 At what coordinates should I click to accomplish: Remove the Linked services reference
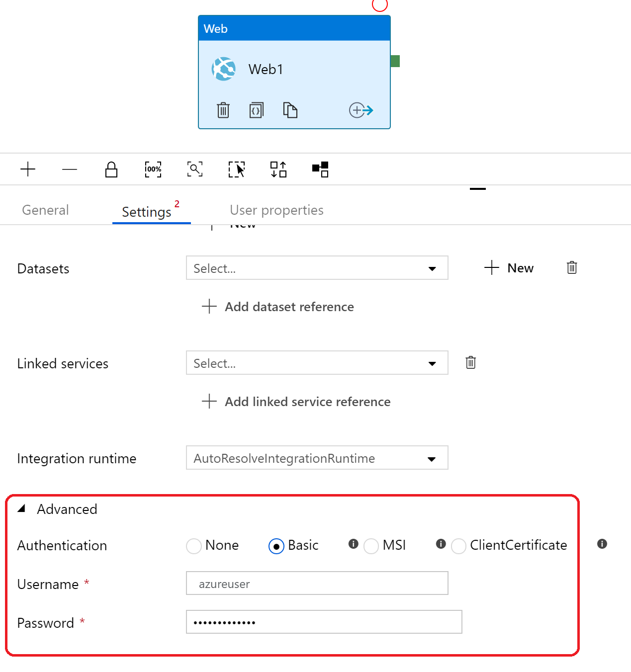[471, 362]
